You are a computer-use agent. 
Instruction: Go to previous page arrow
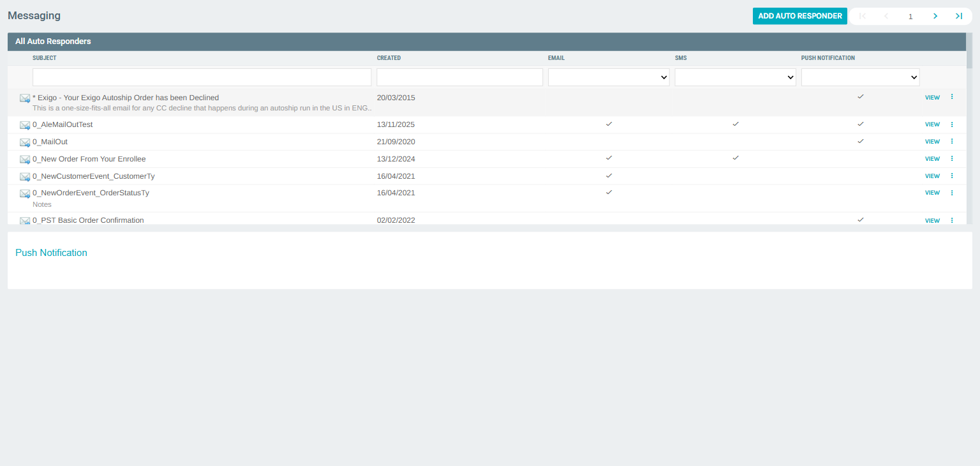(x=886, y=16)
